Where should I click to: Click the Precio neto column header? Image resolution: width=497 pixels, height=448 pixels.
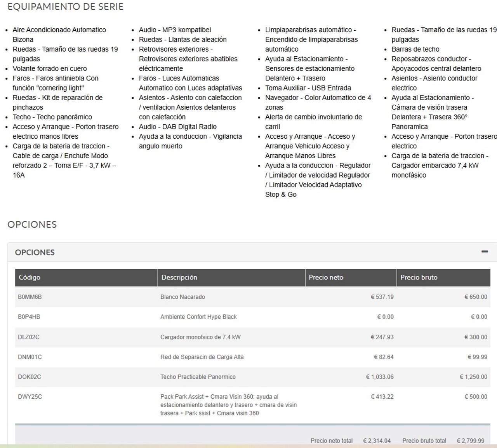coord(351,277)
